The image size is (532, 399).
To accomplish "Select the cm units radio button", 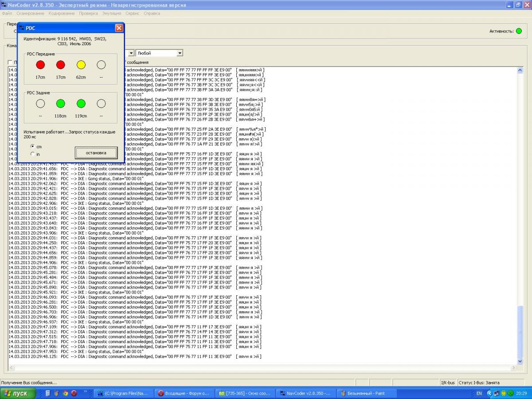I will click(32, 146).
